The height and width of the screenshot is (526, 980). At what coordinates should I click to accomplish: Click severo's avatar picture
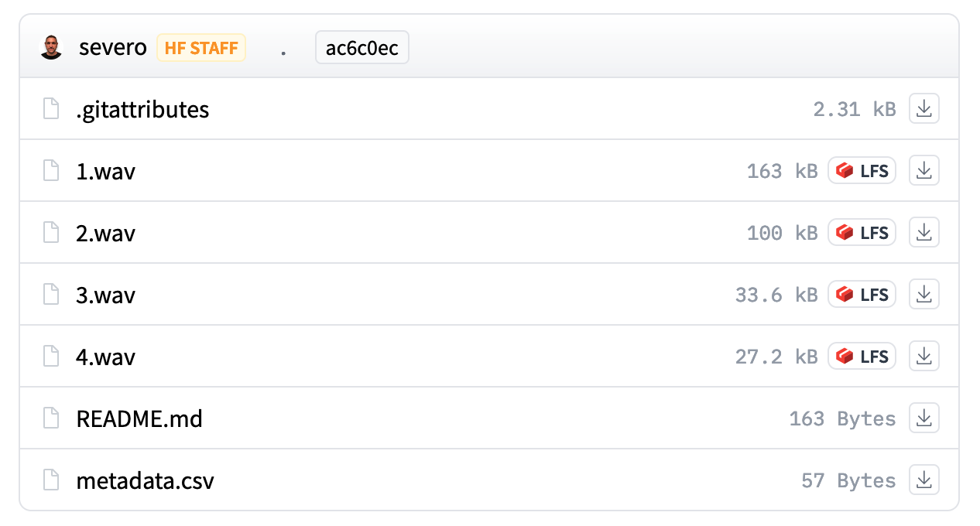pyautogui.click(x=51, y=48)
